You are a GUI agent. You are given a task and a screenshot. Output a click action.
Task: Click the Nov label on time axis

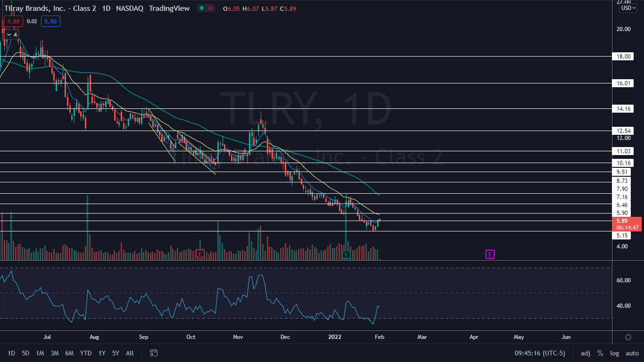click(x=238, y=337)
